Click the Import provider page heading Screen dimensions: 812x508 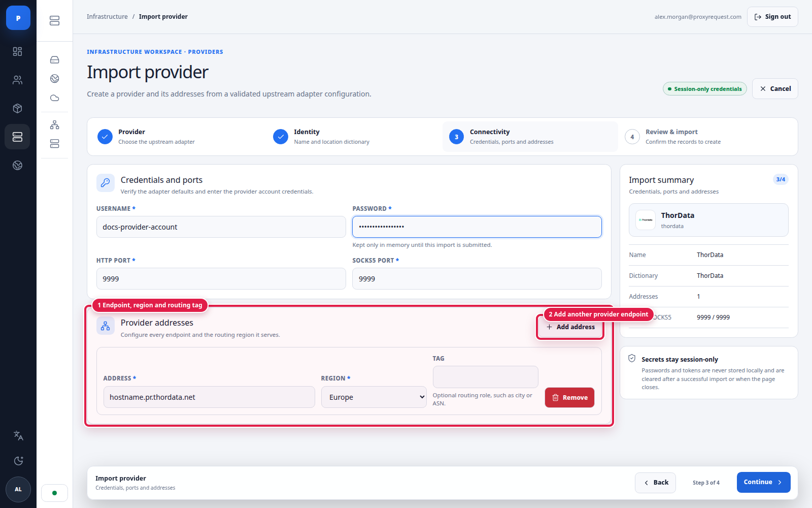tap(148, 72)
